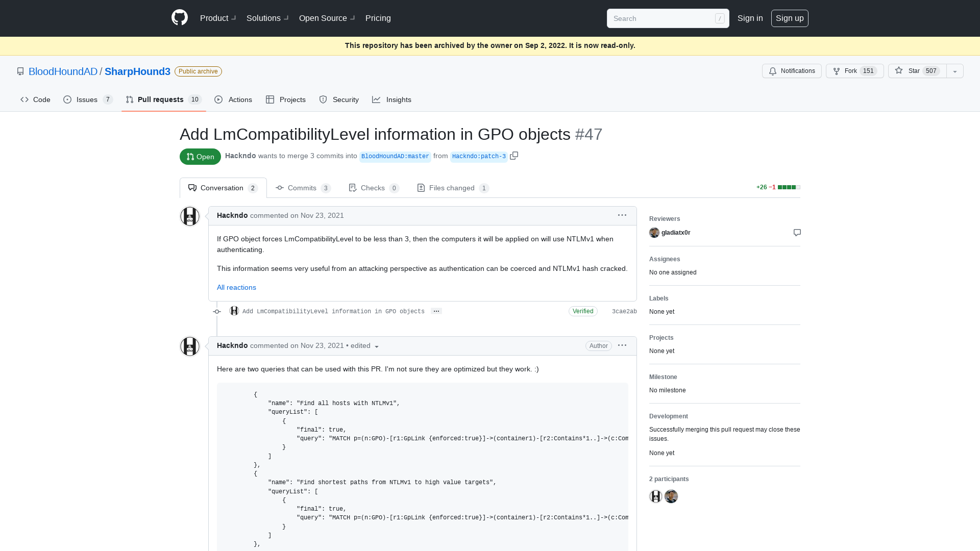
Task: Open the Security tab
Action: tap(339, 99)
